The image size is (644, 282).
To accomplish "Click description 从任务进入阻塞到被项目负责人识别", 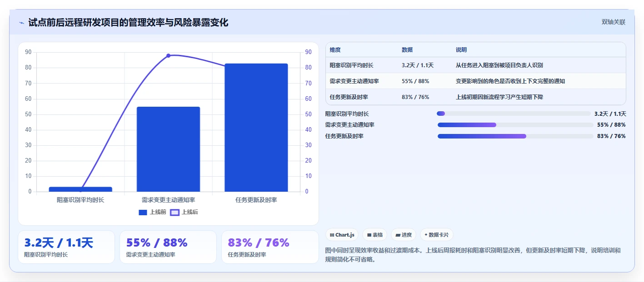I will point(499,65).
